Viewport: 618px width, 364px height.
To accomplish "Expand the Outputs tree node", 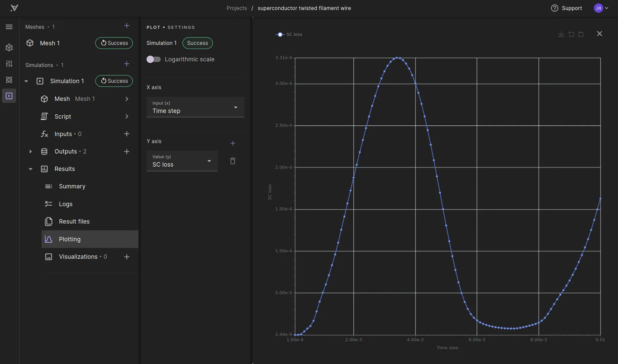I will [x=31, y=151].
